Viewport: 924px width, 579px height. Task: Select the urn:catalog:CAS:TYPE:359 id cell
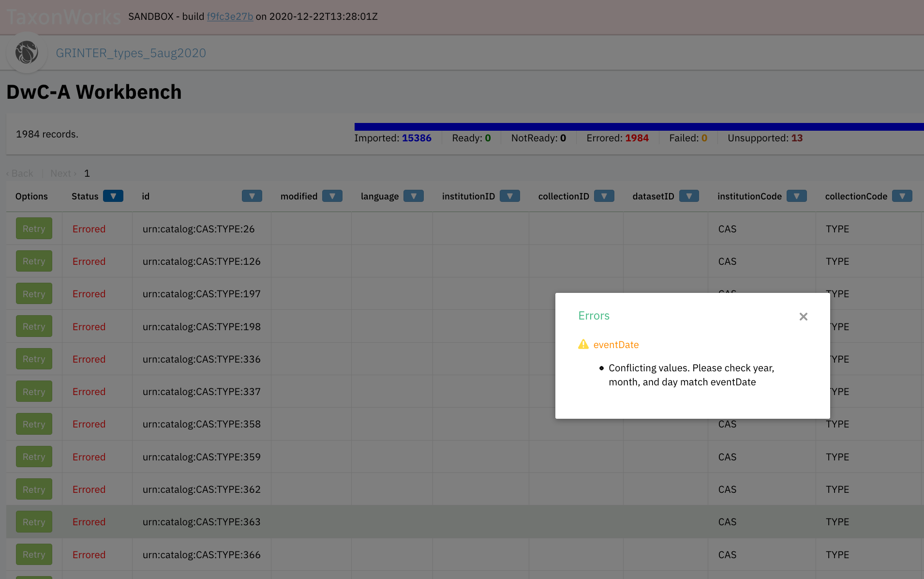click(x=202, y=457)
